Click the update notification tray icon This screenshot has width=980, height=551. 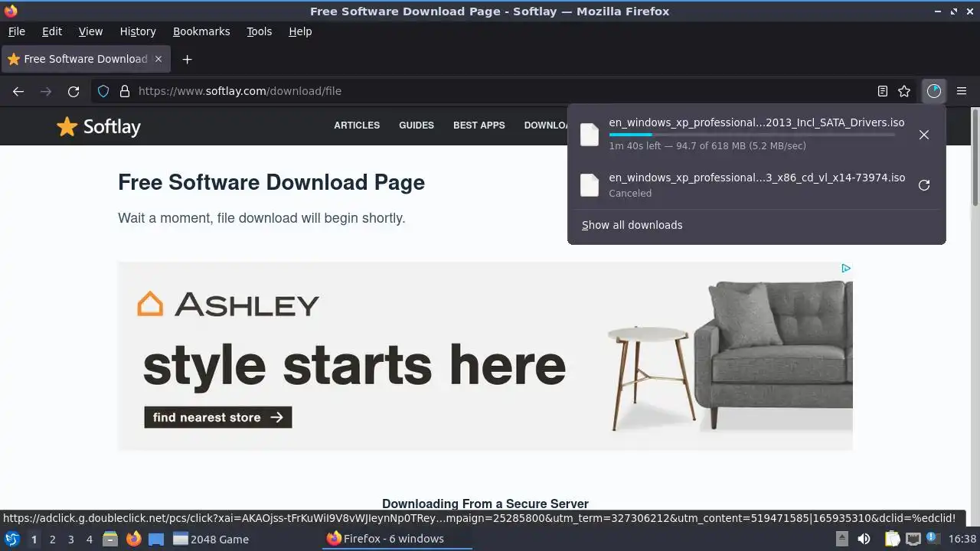pyautogui.click(x=933, y=539)
